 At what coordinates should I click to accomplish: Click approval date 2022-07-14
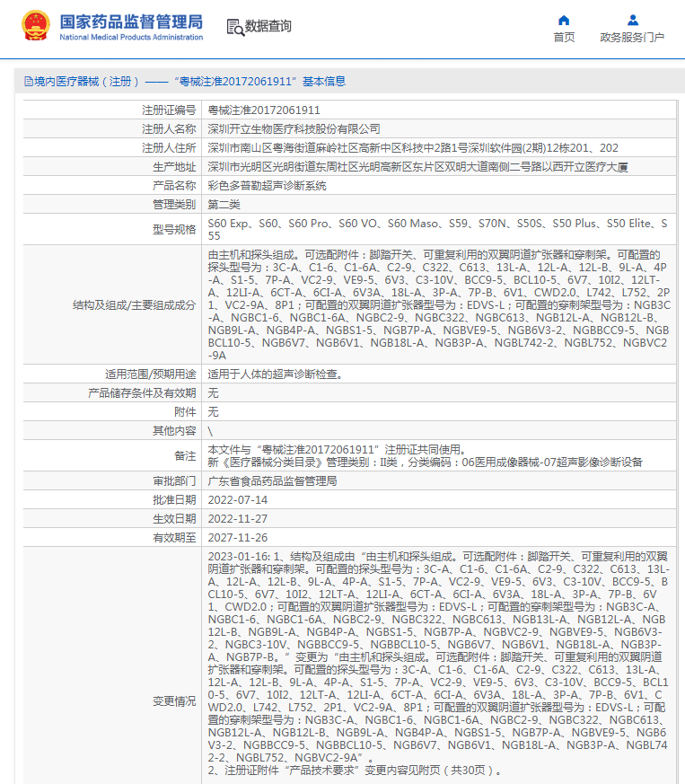(238, 500)
